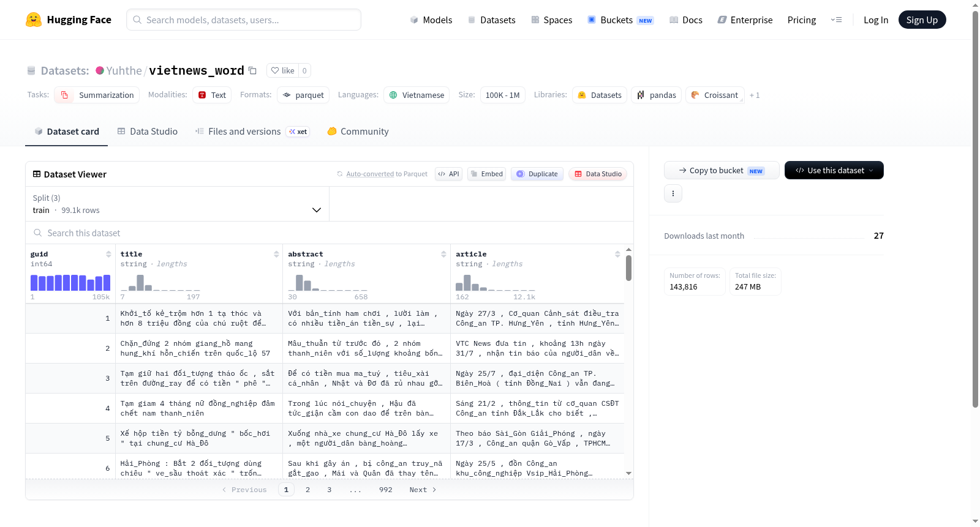Screen dimensions: 980x527
Task: Show the +1 additional libraries
Action: coord(755,95)
